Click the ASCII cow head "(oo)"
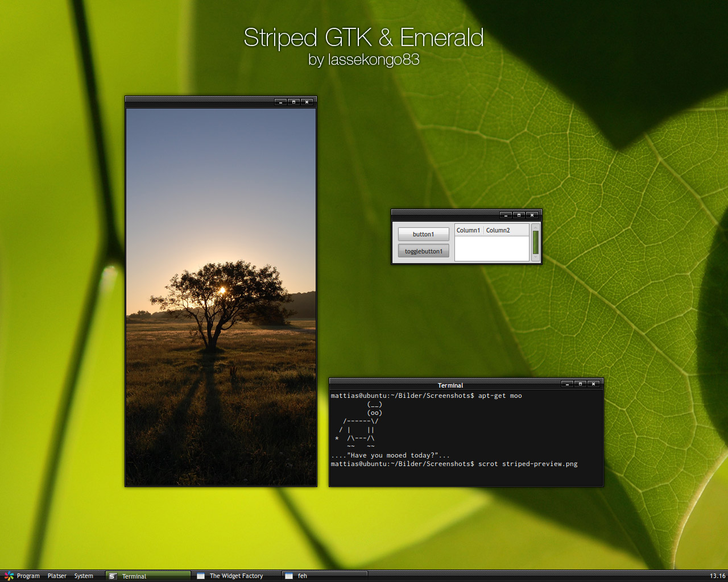 point(375,413)
